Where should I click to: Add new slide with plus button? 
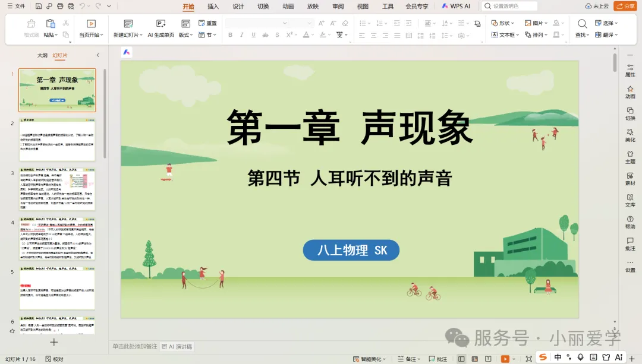pyautogui.click(x=53, y=342)
